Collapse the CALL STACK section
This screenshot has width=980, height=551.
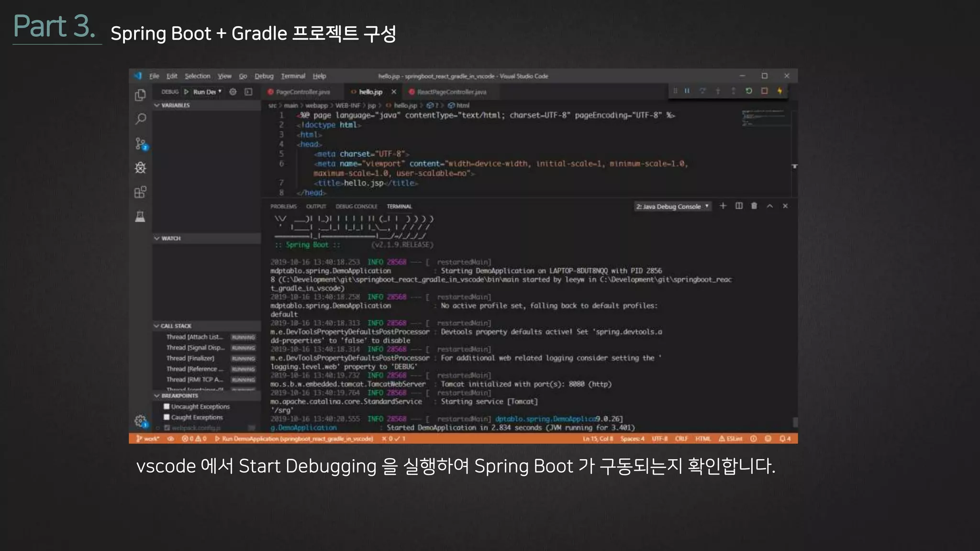pyautogui.click(x=207, y=326)
